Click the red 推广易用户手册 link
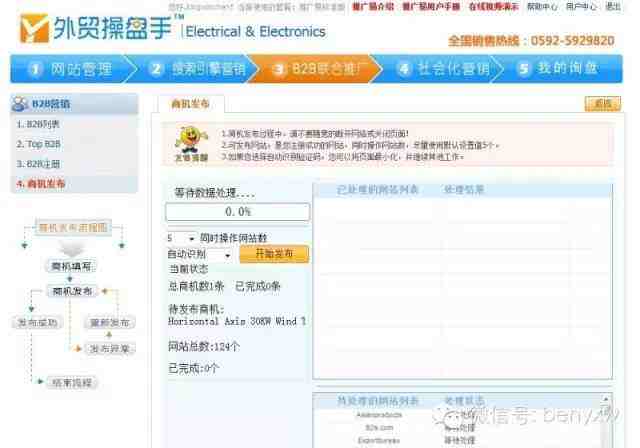This screenshot has height=448, width=640. 431,7
